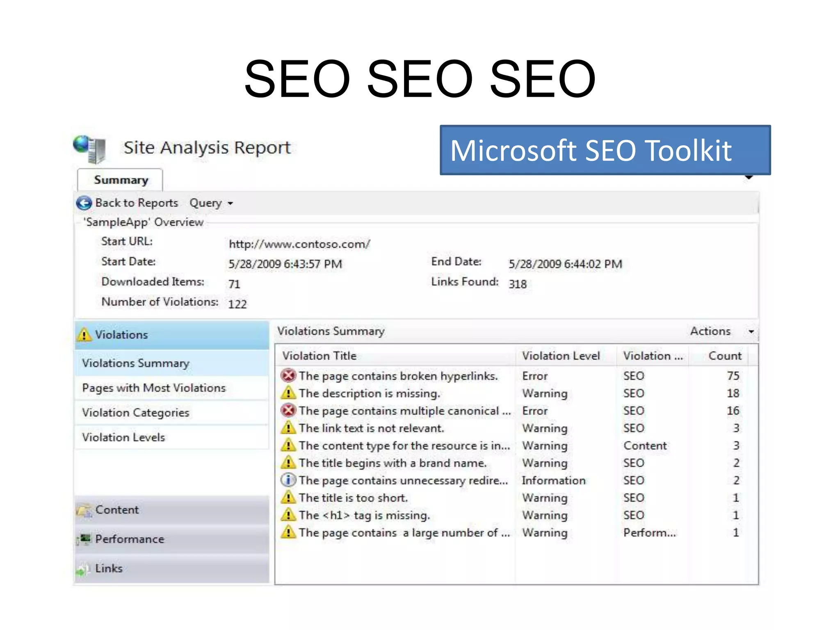Sort by the Violation Level column header
Image resolution: width=840 pixels, height=630 pixels.
[561, 356]
